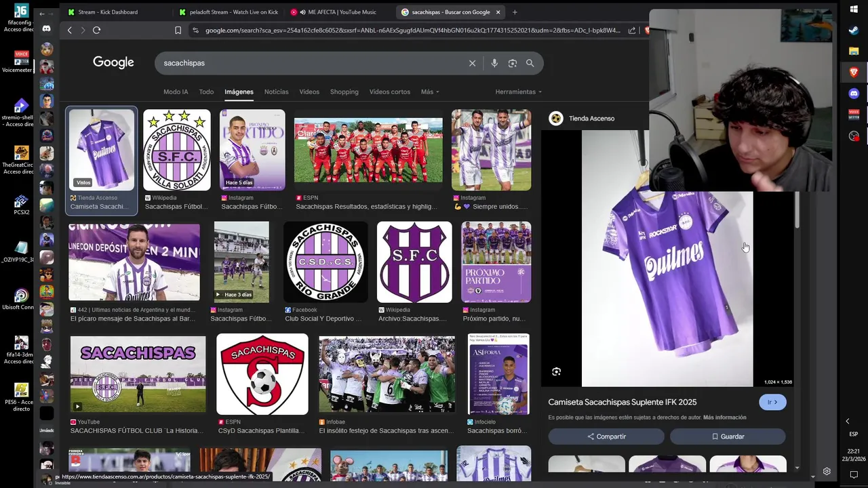Go back with browser back arrow
868x488 pixels.
click(x=69, y=30)
